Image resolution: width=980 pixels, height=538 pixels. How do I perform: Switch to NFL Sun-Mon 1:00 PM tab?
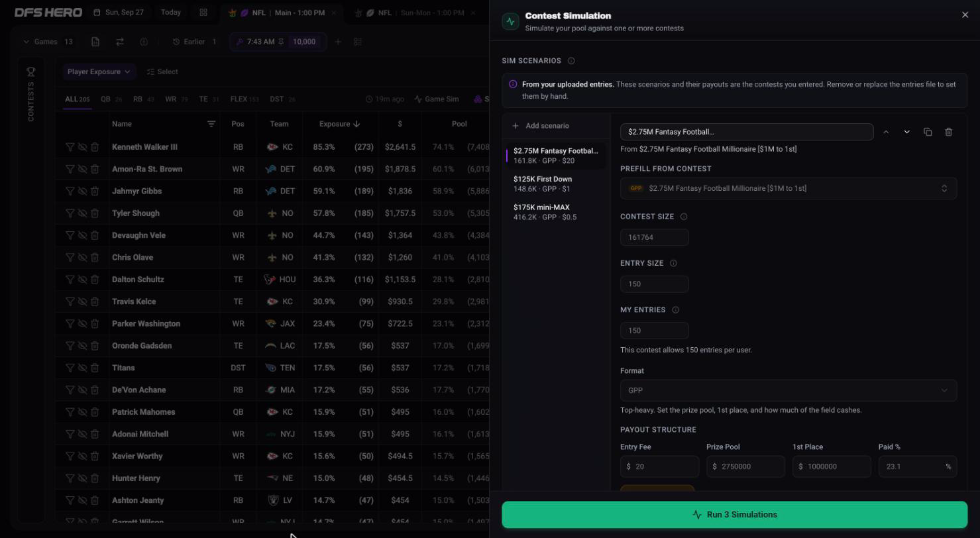(x=415, y=13)
